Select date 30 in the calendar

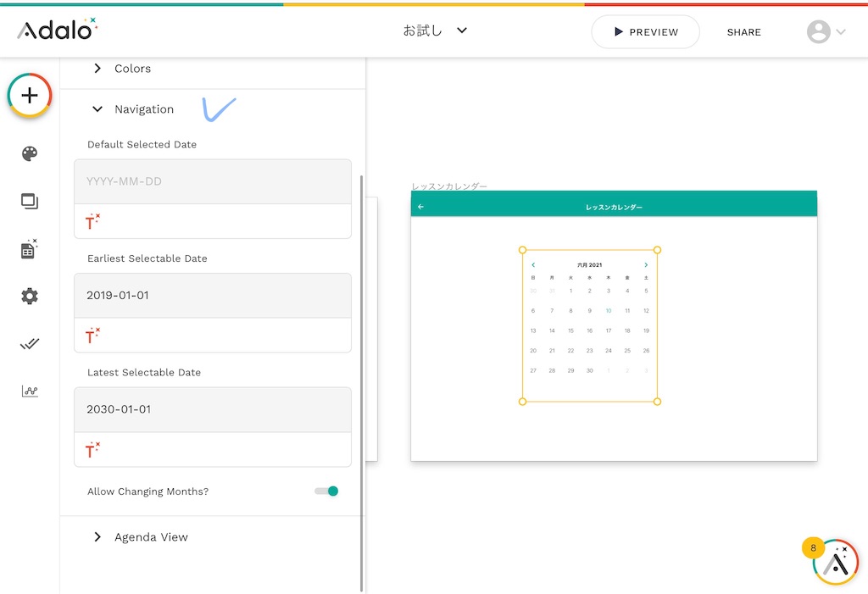(590, 370)
